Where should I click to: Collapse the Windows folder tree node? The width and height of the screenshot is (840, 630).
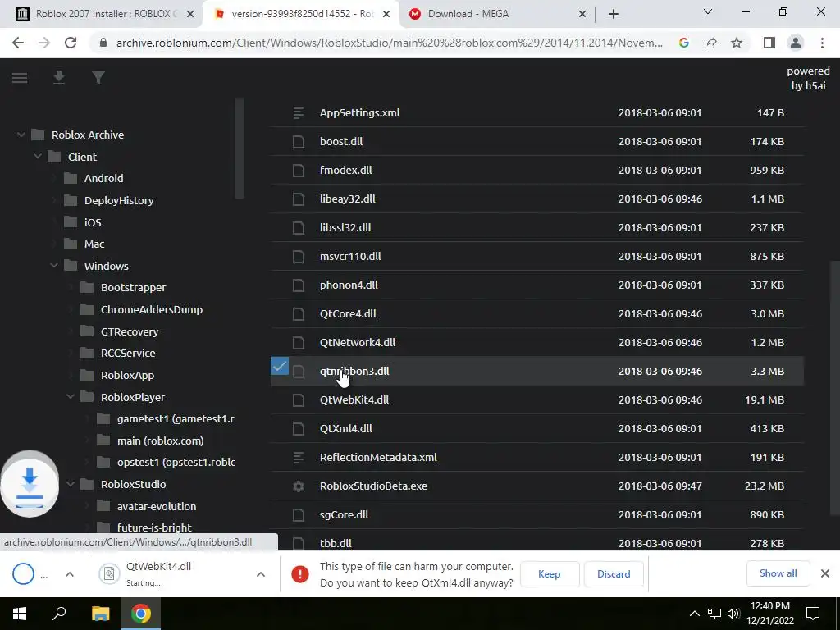coord(54,266)
